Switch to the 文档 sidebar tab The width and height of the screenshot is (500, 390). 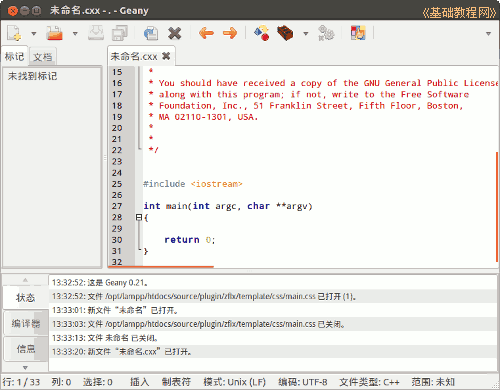click(43, 57)
